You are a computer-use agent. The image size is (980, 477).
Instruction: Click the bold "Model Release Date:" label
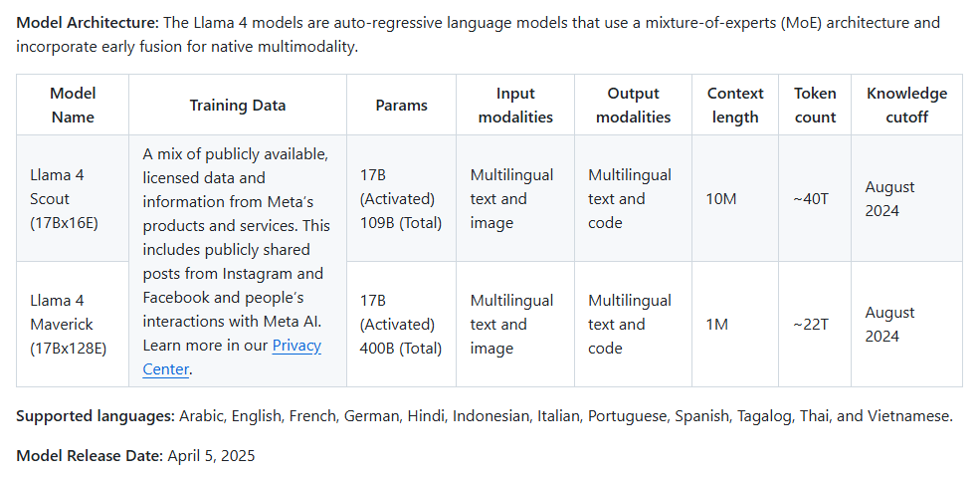(90, 456)
